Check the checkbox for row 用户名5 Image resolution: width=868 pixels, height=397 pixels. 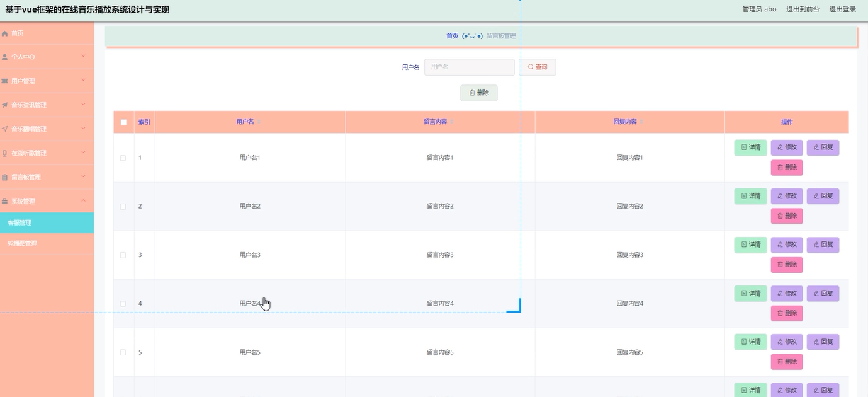[123, 352]
